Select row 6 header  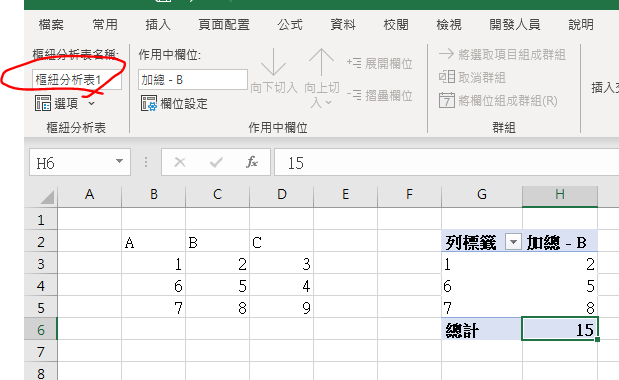tap(41, 330)
